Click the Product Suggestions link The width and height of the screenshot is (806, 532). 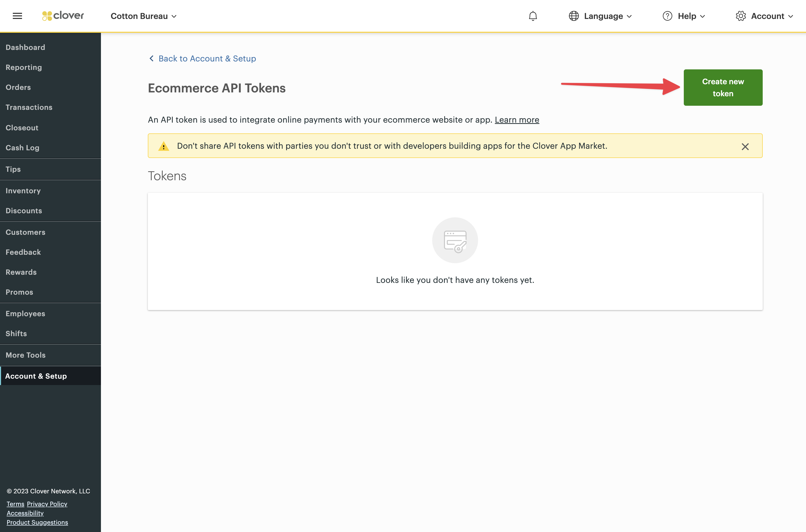tap(38, 522)
